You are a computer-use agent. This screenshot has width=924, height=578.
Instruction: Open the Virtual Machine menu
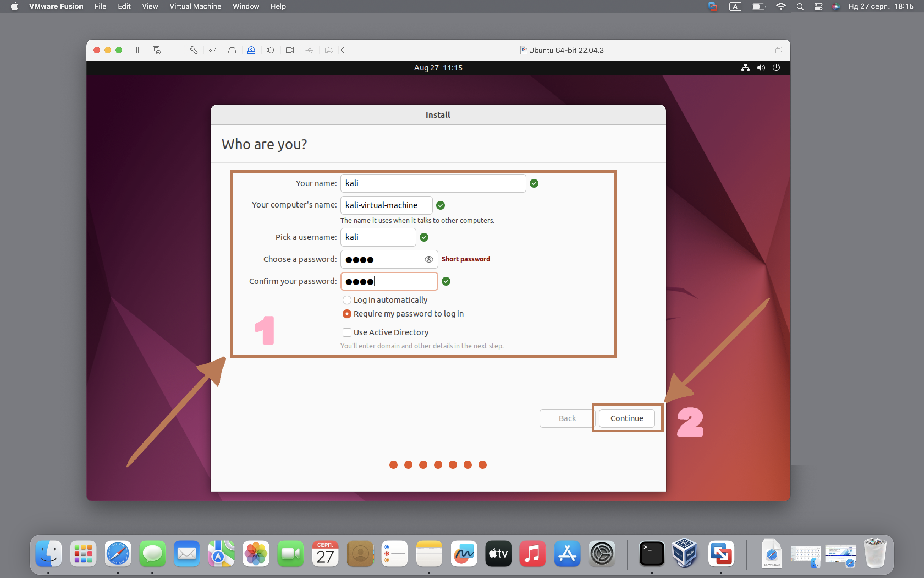[195, 7]
